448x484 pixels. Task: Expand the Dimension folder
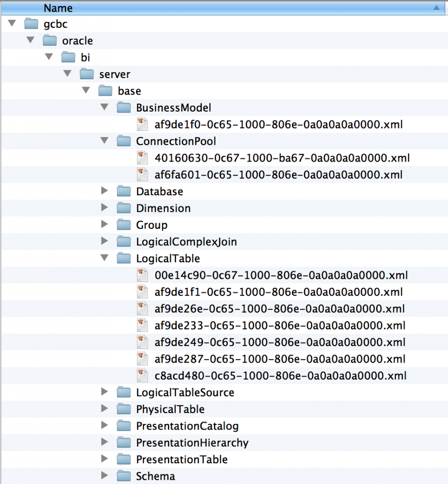(x=104, y=208)
